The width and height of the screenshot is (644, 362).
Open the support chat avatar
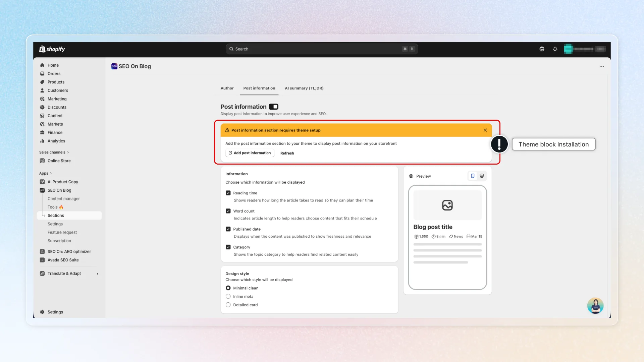(595, 306)
